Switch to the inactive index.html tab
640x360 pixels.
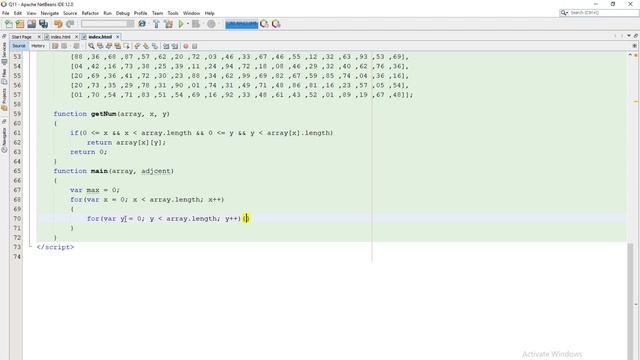(x=61, y=37)
